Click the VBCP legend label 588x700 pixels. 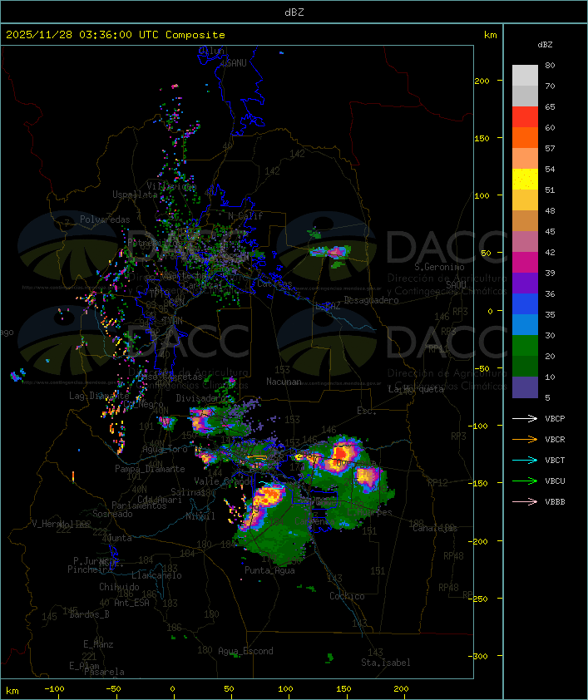[555, 418]
